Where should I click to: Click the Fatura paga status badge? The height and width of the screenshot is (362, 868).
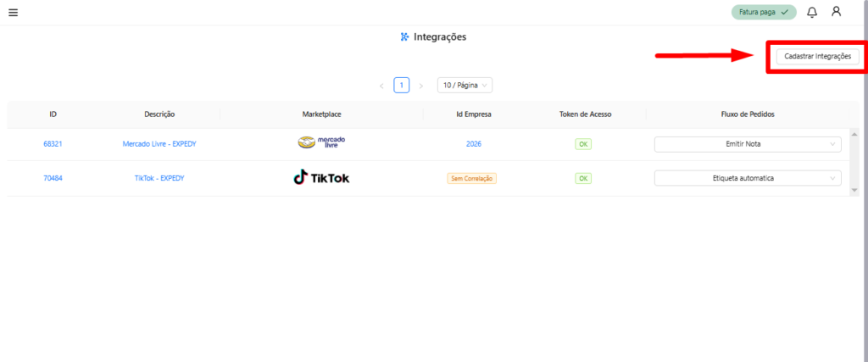764,12
